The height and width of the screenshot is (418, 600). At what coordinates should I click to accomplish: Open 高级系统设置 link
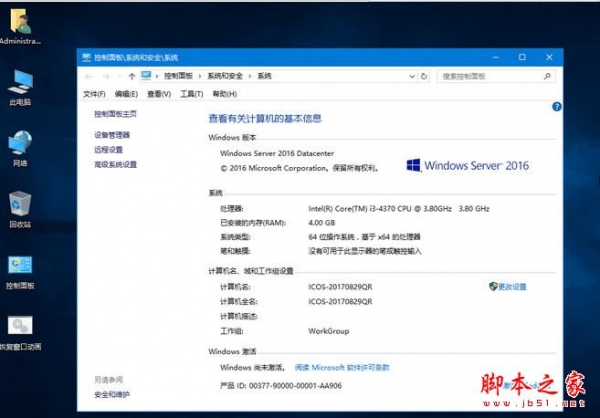click(x=116, y=165)
